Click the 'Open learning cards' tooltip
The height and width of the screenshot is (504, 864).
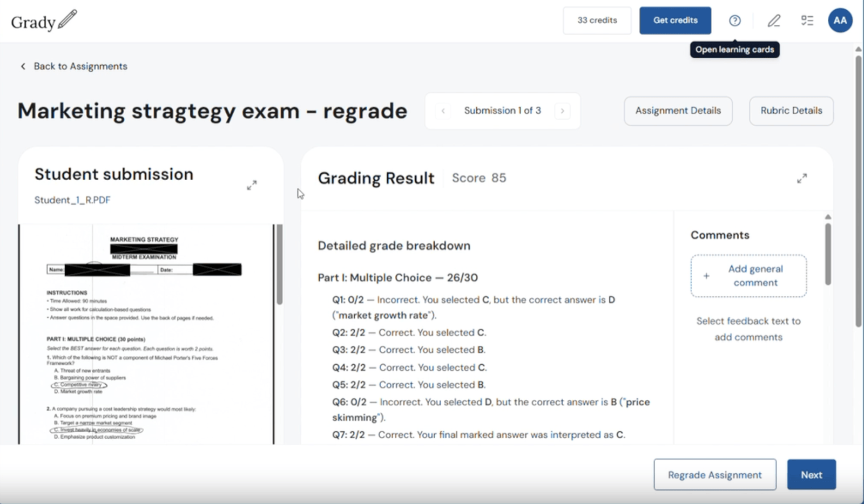coord(734,50)
